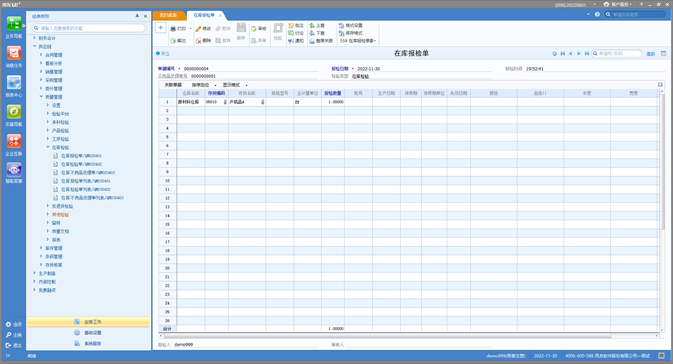Image resolution: width=673 pixels, height=364 pixels.
Task: Open Smart Customer Service icon in sidebar
Action: [14, 170]
